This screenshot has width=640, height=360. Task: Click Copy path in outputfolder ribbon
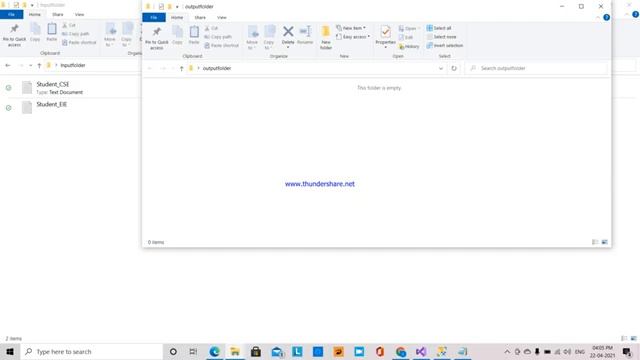218,37
